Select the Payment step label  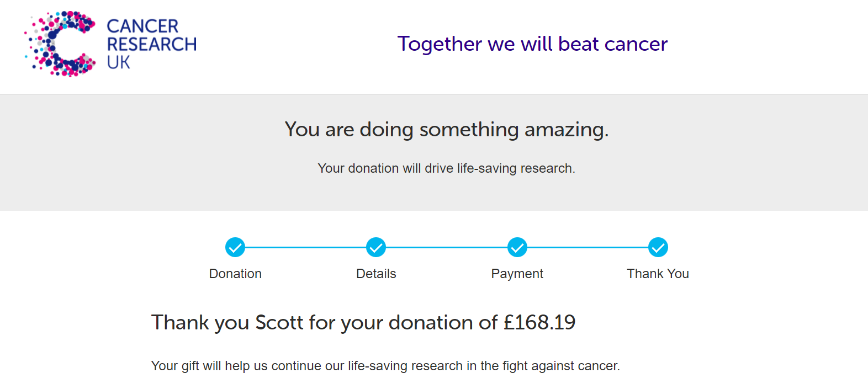click(517, 274)
